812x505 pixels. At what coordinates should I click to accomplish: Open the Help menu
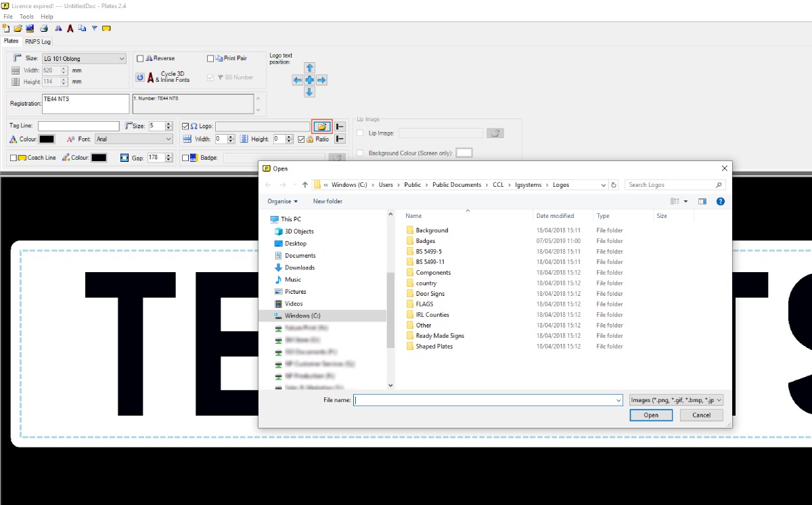47,16
